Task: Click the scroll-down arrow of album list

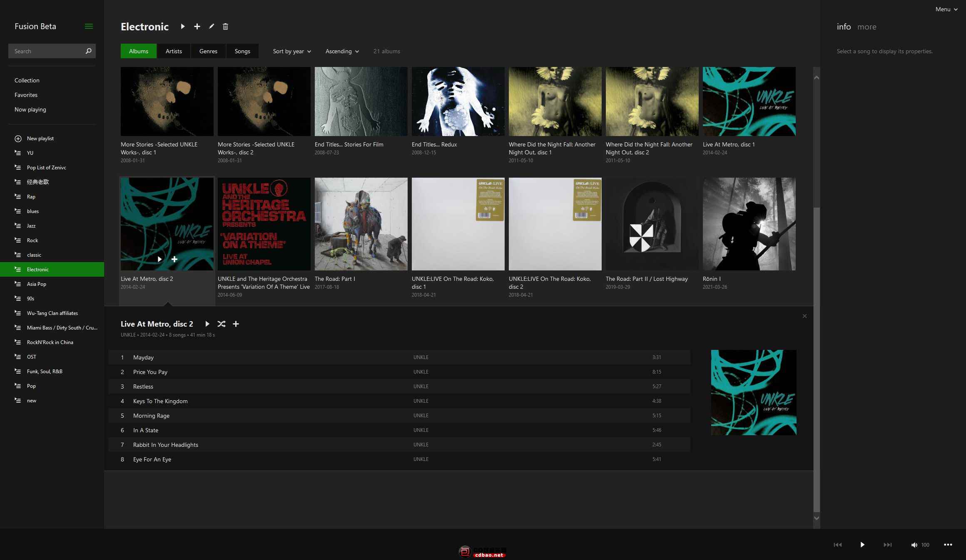Action: (x=817, y=518)
